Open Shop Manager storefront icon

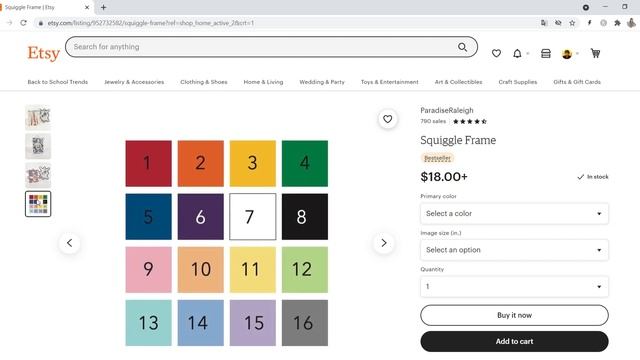pyautogui.click(x=546, y=53)
